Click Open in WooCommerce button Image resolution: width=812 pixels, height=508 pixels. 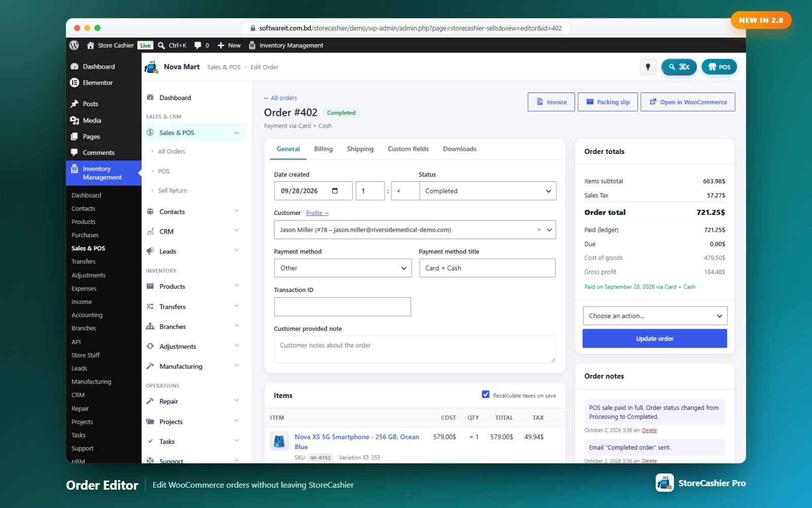688,102
